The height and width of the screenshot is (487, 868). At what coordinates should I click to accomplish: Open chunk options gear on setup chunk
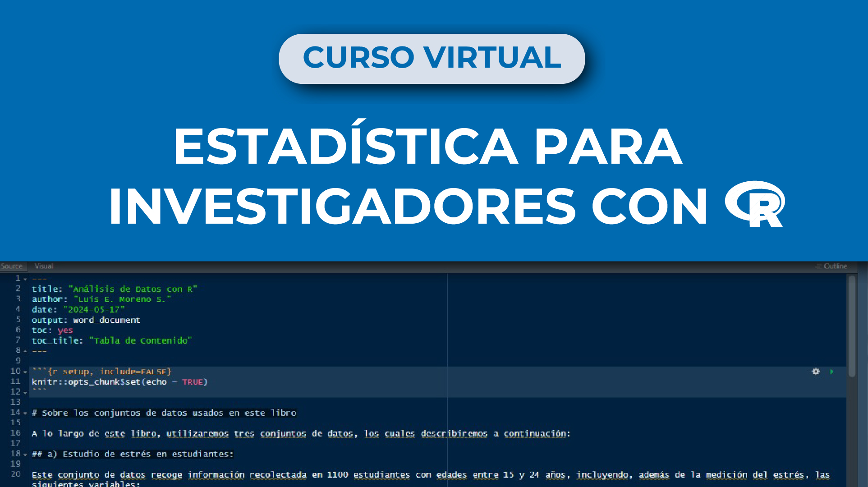816,372
